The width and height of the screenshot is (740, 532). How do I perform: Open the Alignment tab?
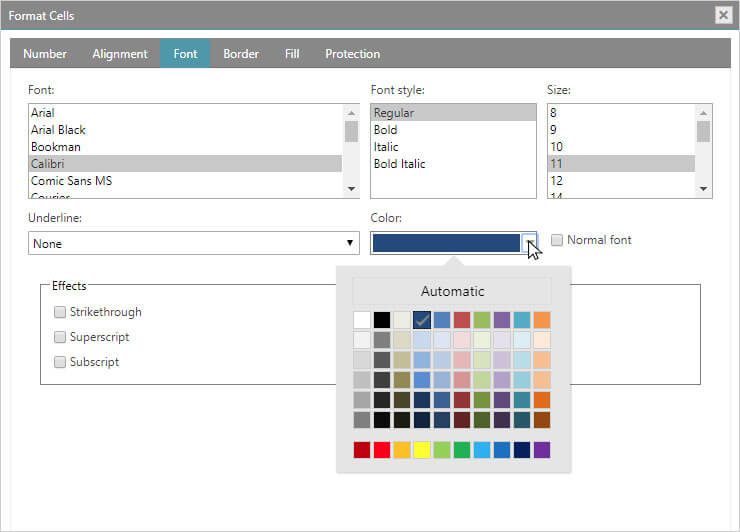click(x=120, y=54)
